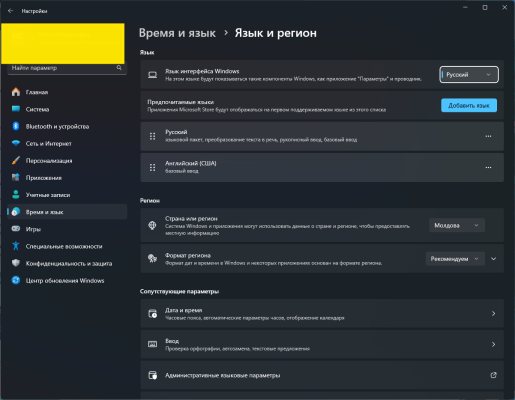Open Административные языковые параметры
Viewport: 515px width, 400px height.
[322, 375]
